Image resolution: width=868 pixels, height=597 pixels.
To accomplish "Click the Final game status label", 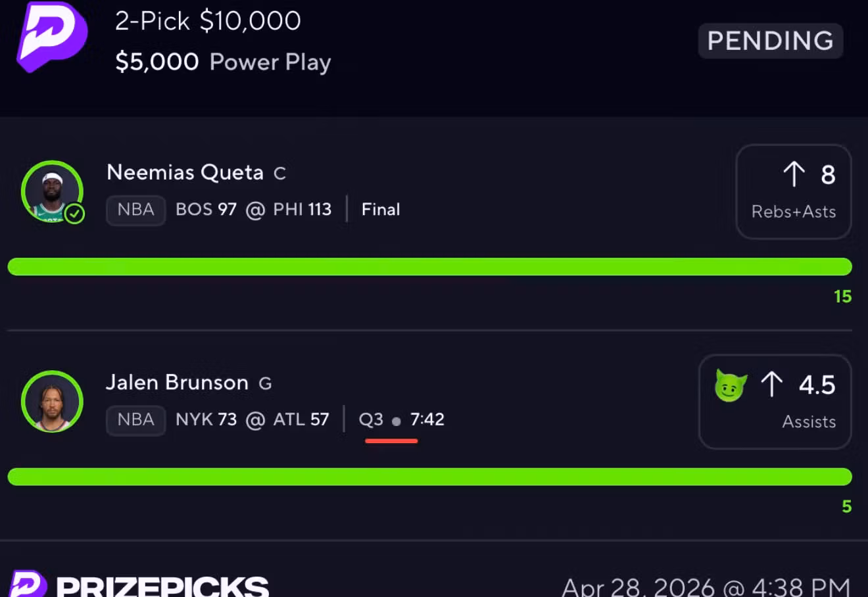I will pos(381,210).
